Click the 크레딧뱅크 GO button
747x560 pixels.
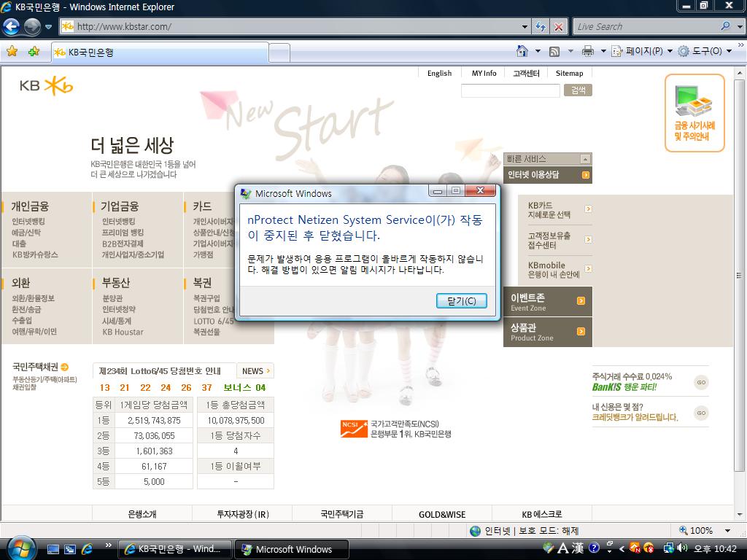(701, 413)
